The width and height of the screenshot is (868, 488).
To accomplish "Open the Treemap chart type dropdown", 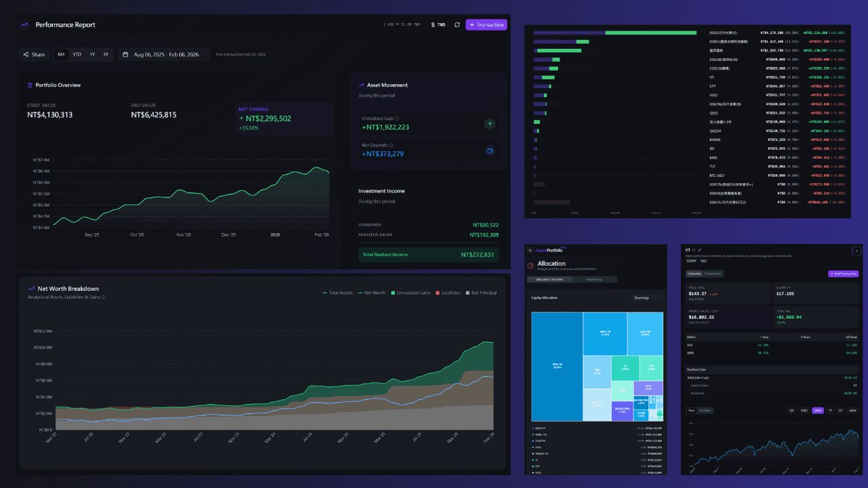I will (x=647, y=298).
